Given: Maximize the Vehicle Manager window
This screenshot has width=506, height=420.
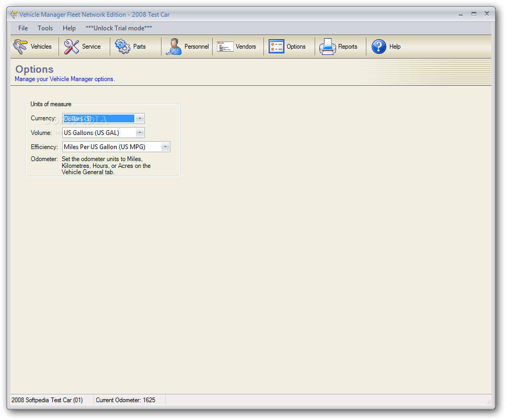Looking at the screenshot, I should point(474,14).
